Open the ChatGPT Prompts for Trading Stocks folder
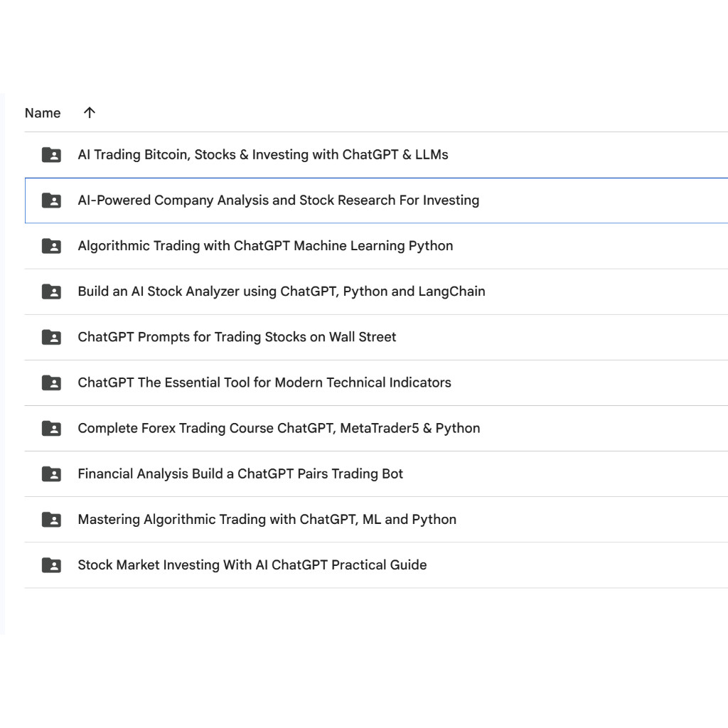The image size is (728, 728). pos(237,337)
